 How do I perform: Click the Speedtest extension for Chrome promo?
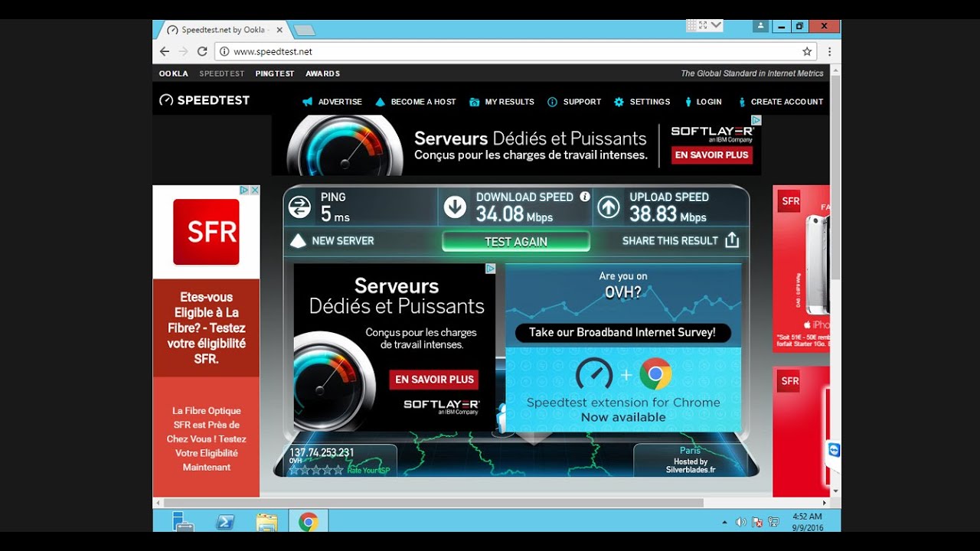tap(623, 390)
